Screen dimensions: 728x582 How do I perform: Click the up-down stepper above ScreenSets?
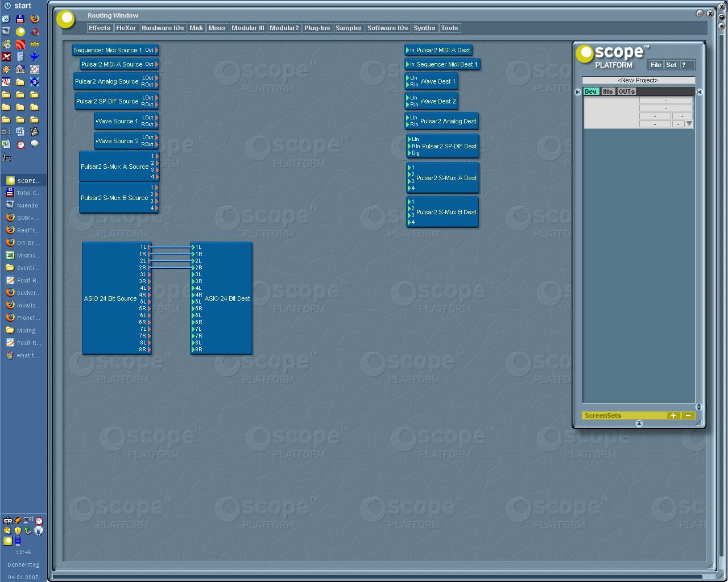[699, 407]
